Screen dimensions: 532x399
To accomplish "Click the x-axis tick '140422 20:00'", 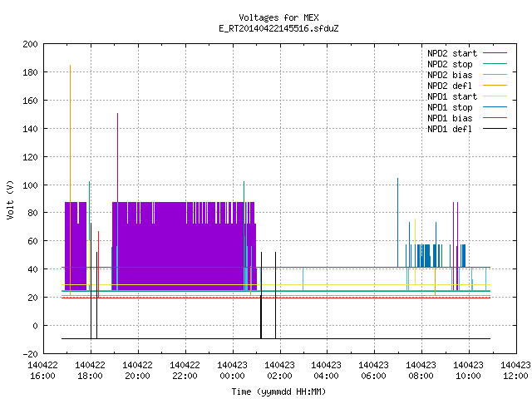I will 137,371.
